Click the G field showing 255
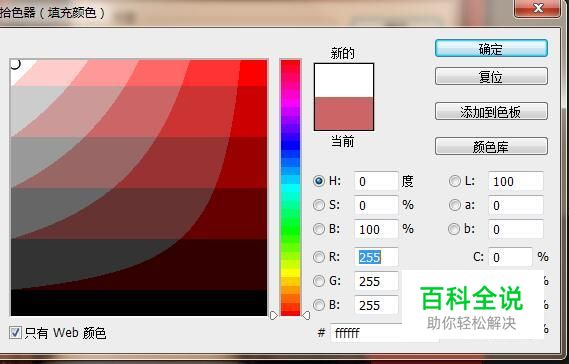This screenshot has height=364, width=569. click(x=376, y=281)
